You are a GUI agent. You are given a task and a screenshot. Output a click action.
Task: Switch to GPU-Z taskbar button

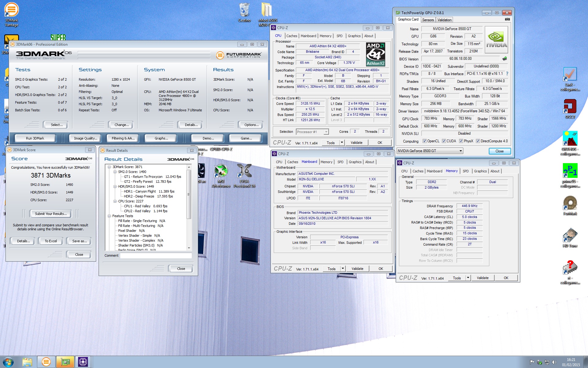[x=65, y=362]
